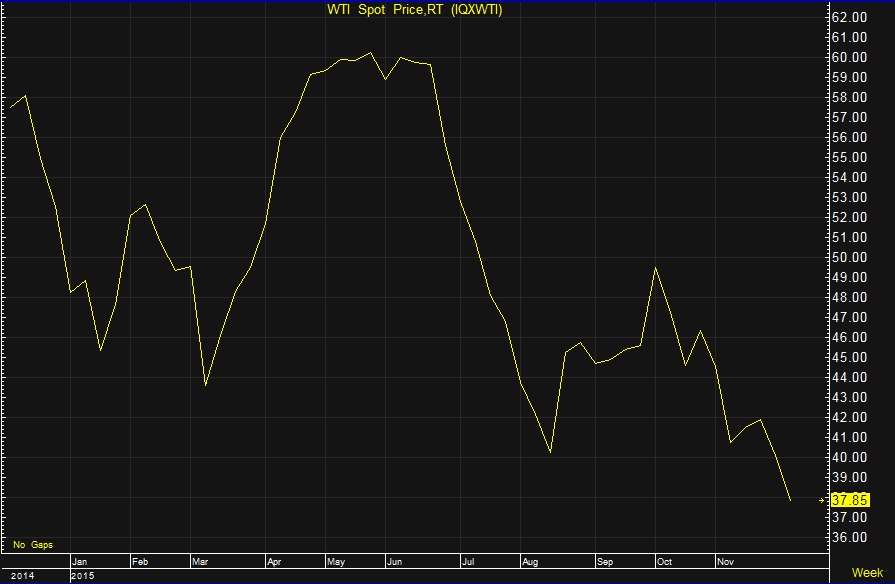Click the Nov label on the time axis
895x584 pixels.
pos(725,562)
